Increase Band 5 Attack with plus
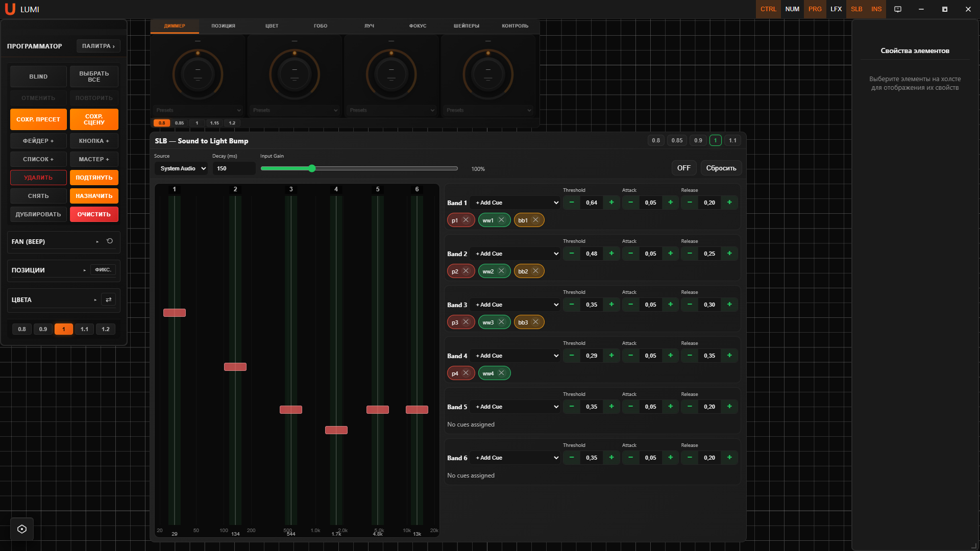This screenshot has height=551, width=980. coord(671,407)
